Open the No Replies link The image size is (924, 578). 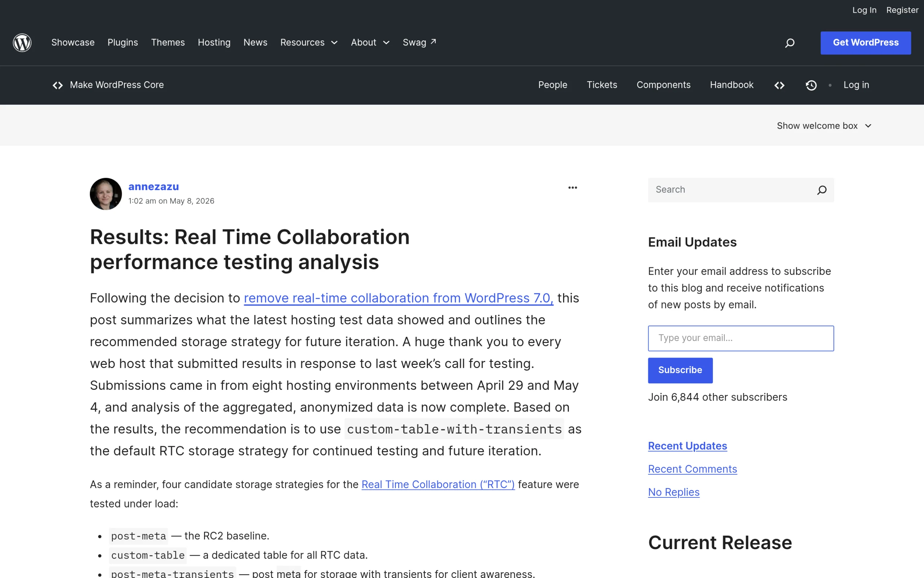(x=674, y=492)
